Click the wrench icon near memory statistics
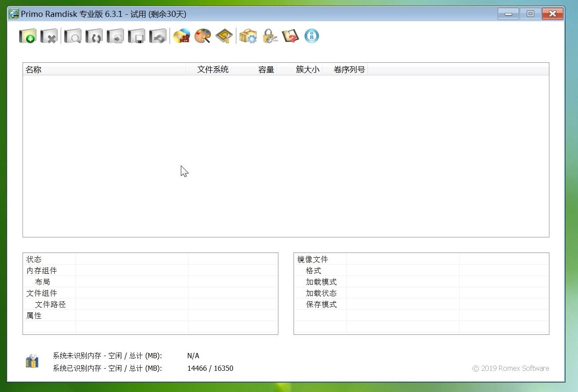This screenshot has width=578, height=392. coord(31,360)
